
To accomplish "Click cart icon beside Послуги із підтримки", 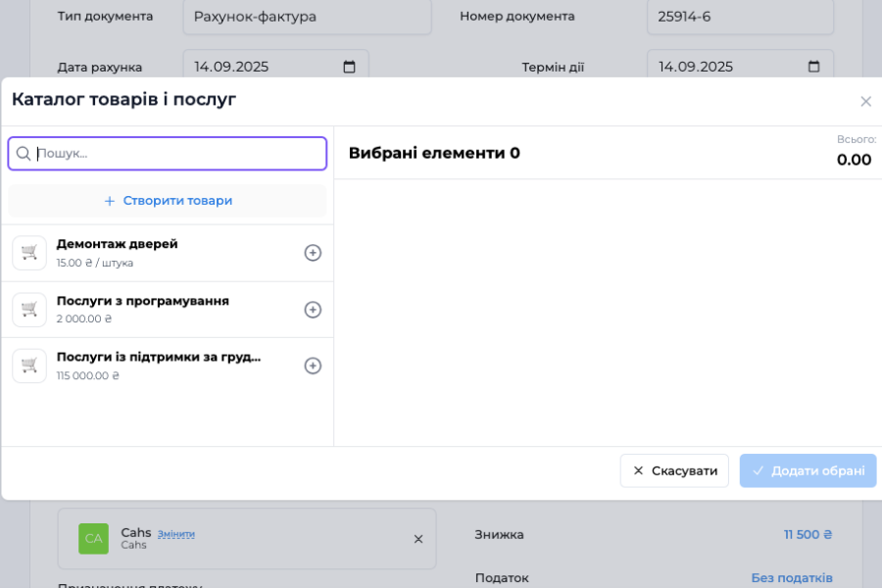I will pos(29,366).
